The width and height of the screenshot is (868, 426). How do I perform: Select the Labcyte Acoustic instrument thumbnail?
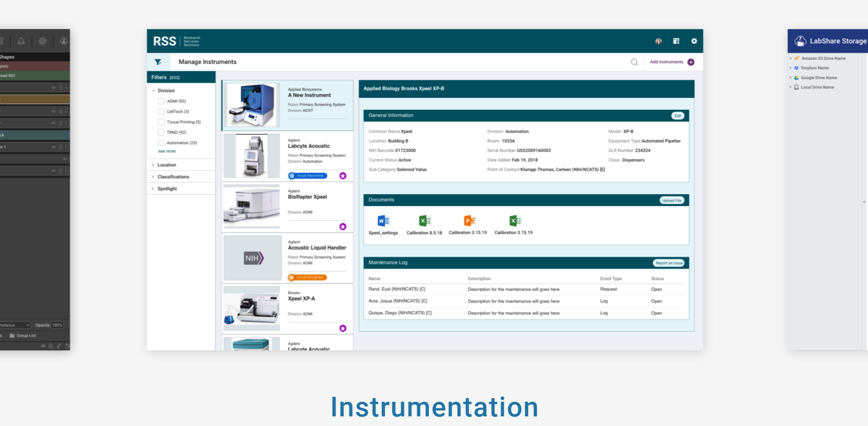point(251,156)
